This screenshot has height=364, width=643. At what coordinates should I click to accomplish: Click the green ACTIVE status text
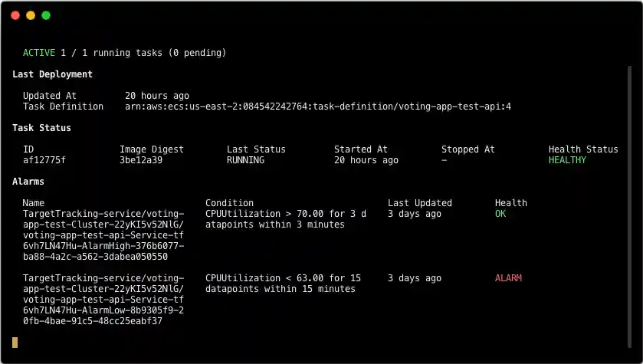tap(39, 53)
